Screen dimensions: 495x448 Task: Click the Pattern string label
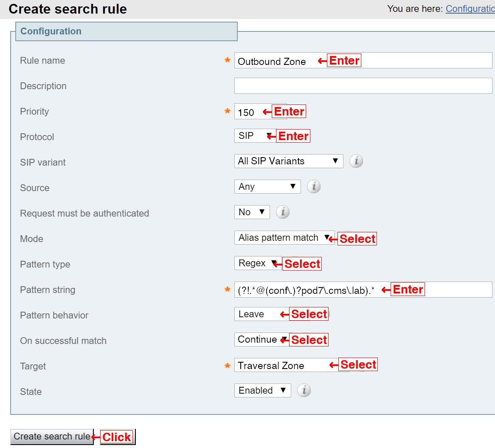(48, 290)
